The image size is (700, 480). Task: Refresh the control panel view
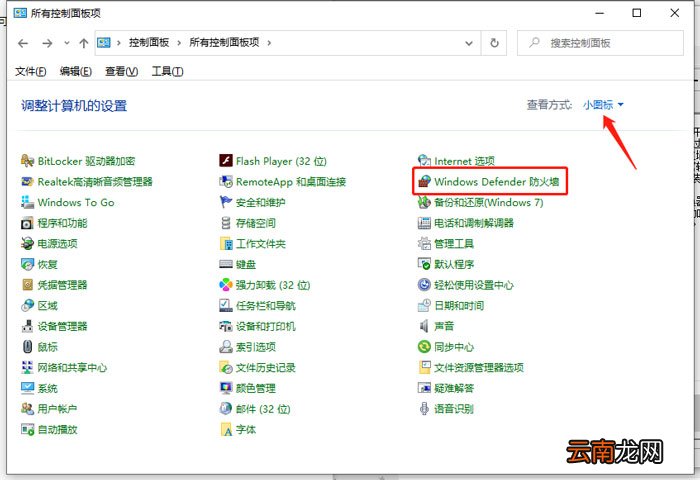tap(494, 43)
